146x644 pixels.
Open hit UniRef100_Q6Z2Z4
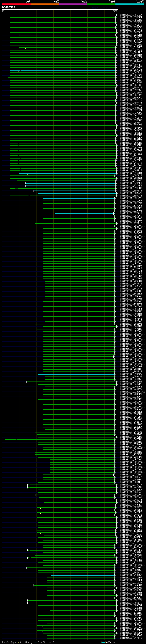point(131,70)
